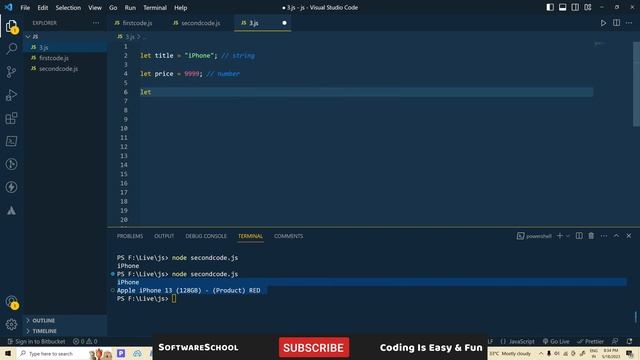The image size is (640, 360).
Task: Close the terminal panel
Action: [x=629, y=236]
